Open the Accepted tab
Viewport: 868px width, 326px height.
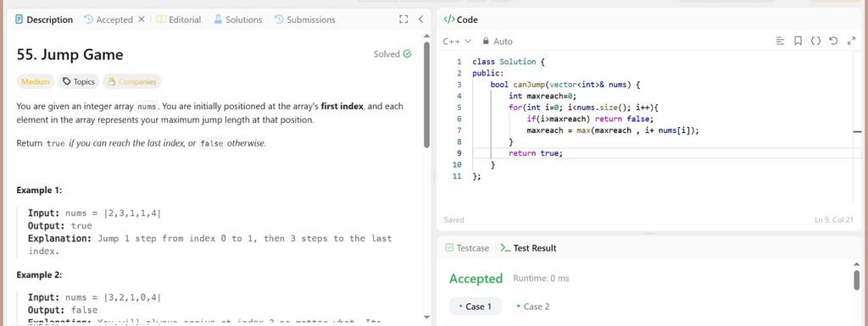point(108,19)
